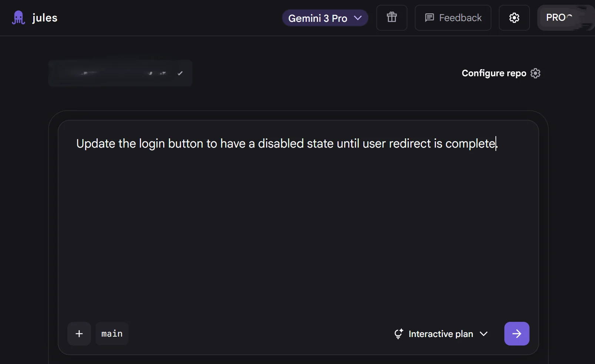
Task: Click the chevron beside Gemini 3 Pro
Action: [358, 18]
